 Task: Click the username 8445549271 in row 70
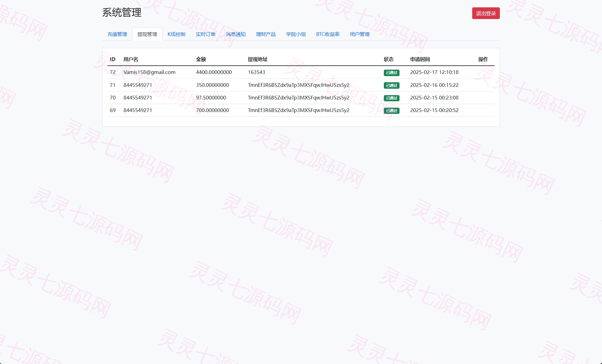[x=138, y=98]
